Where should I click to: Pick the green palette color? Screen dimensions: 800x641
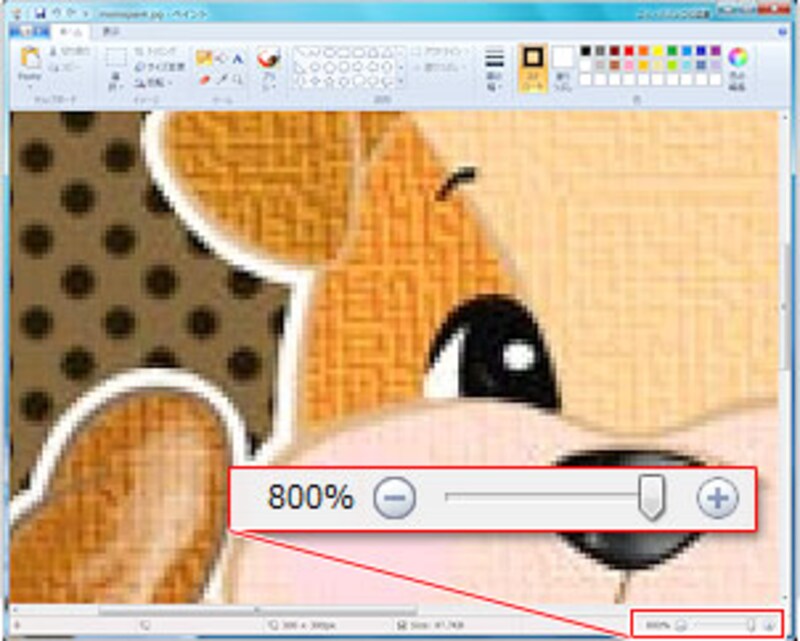672,51
